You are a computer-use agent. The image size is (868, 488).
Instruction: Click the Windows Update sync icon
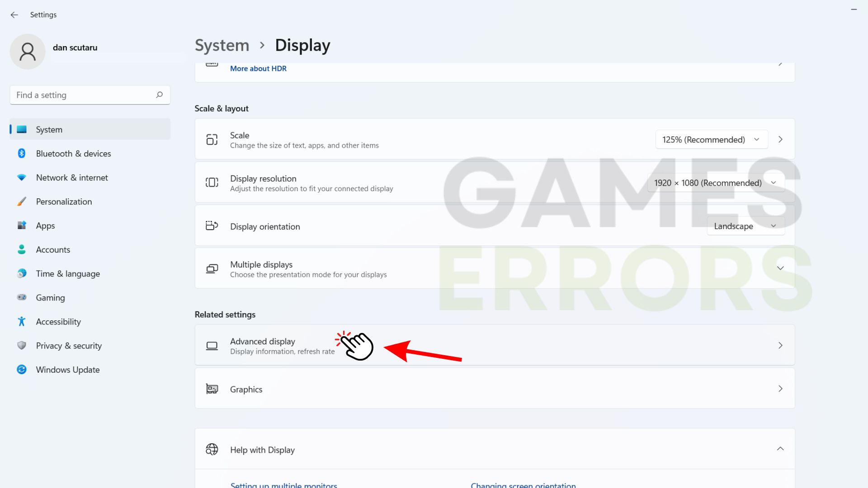point(22,370)
